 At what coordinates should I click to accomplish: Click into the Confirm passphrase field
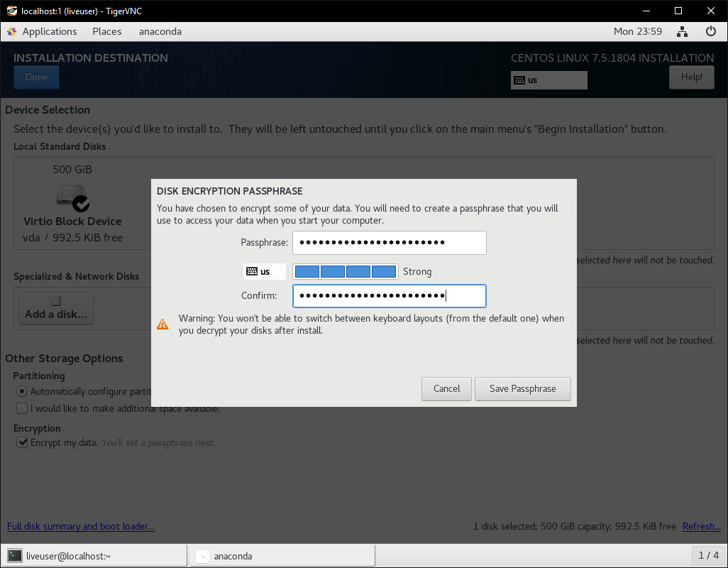pyautogui.click(x=389, y=296)
